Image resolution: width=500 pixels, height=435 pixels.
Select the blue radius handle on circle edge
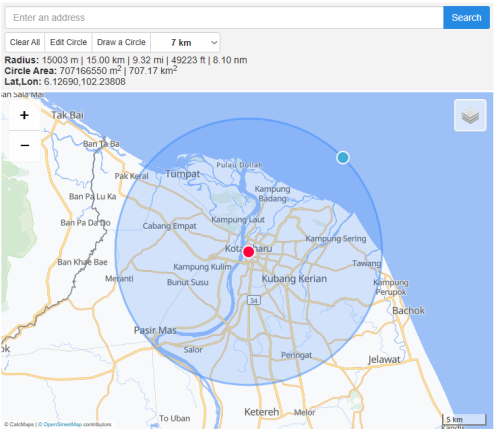[x=343, y=157]
